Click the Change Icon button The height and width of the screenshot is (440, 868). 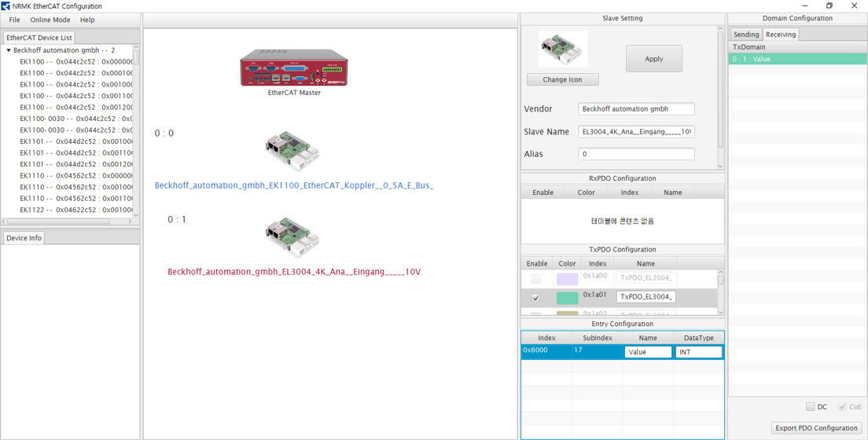(x=562, y=79)
